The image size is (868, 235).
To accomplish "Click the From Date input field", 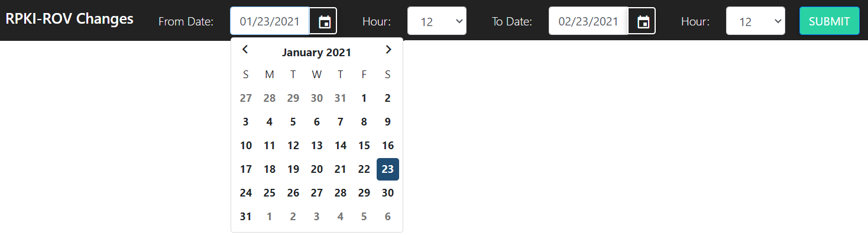I will click(270, 21).
